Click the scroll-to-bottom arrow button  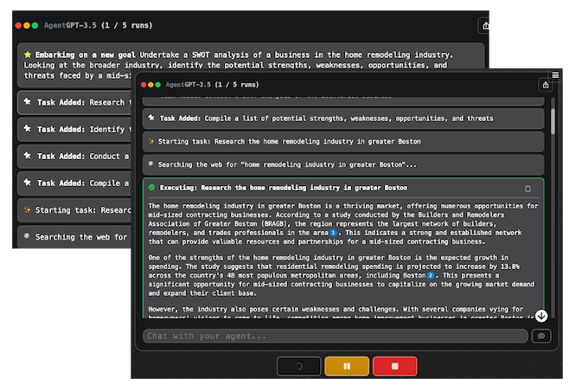click(541, 317)
